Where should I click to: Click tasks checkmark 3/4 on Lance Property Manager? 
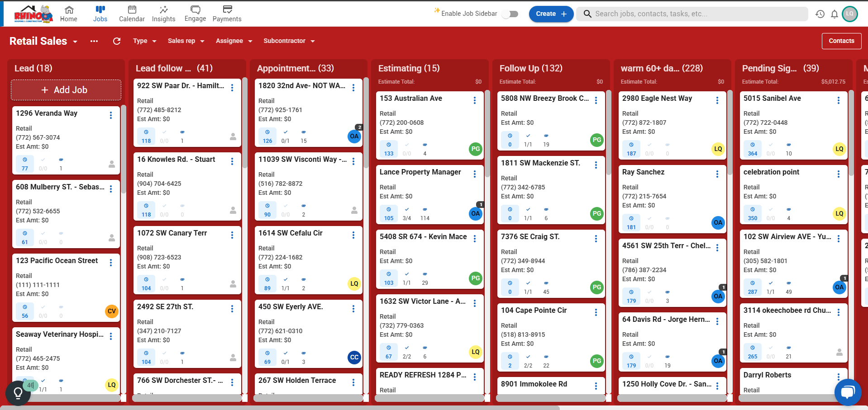pyautogui.click(x=407, y=214)
